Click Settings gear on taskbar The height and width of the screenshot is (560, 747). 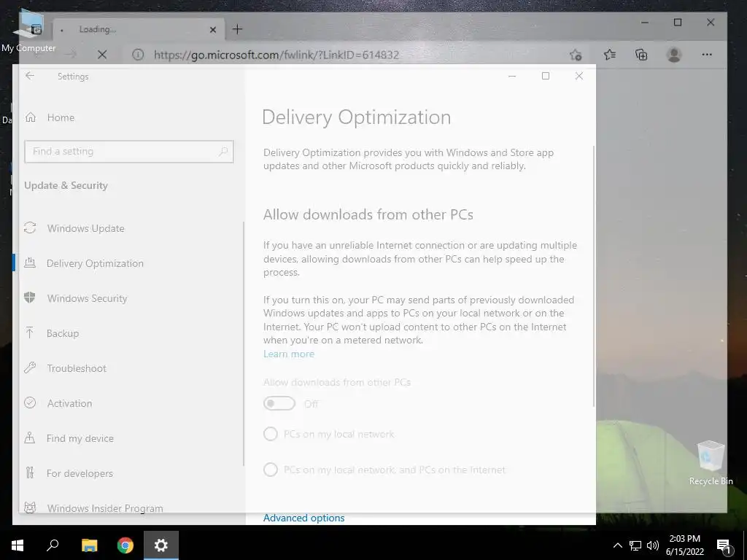[x=161, y=545]
